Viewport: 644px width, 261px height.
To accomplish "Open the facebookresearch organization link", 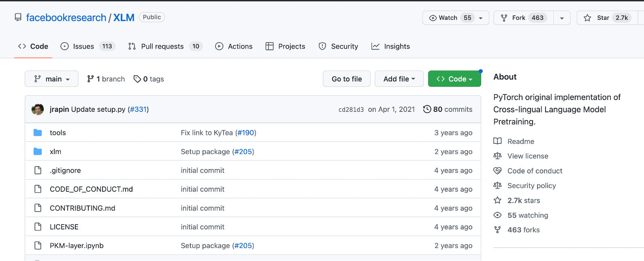I will coord(66,17).
